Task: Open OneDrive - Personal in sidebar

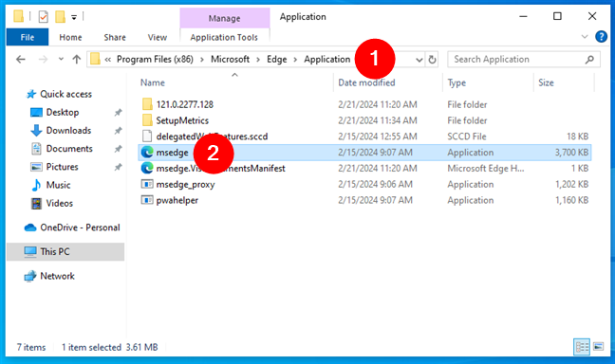Action: coord(80,227)
